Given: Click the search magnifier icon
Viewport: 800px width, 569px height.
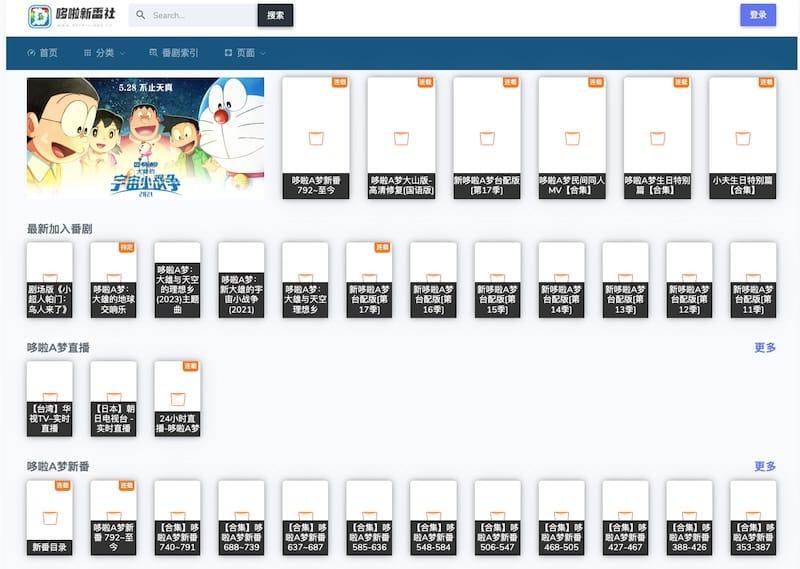Looking at the screenshot, I should pos(140,15).
